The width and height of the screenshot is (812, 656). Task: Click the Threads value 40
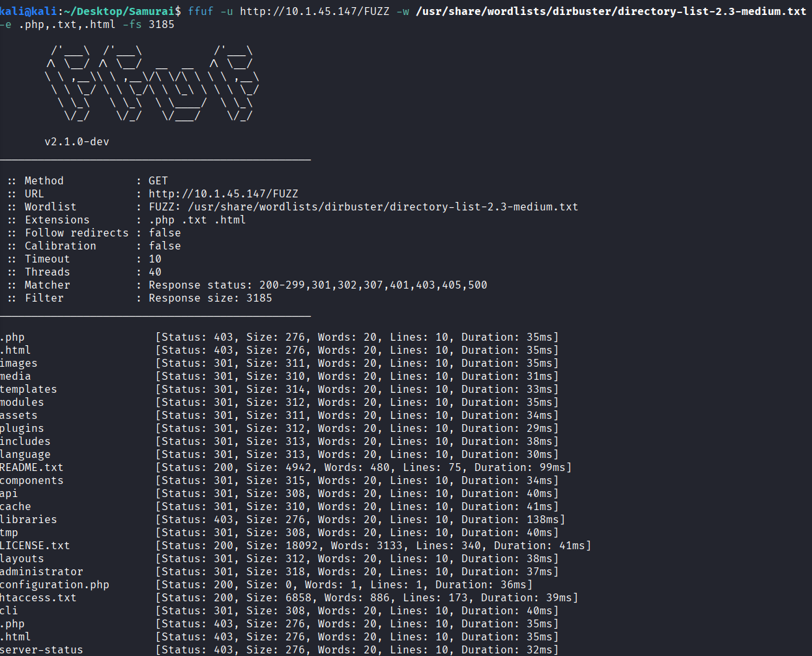155,272
